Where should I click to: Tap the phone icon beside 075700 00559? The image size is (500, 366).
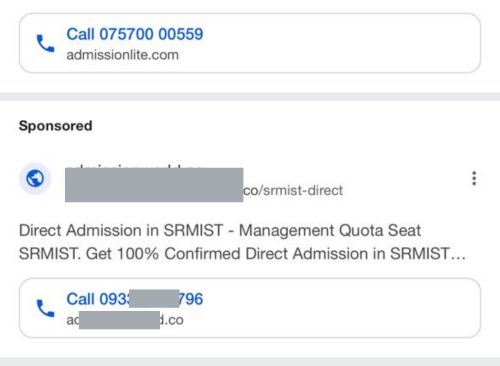[45, 43]
